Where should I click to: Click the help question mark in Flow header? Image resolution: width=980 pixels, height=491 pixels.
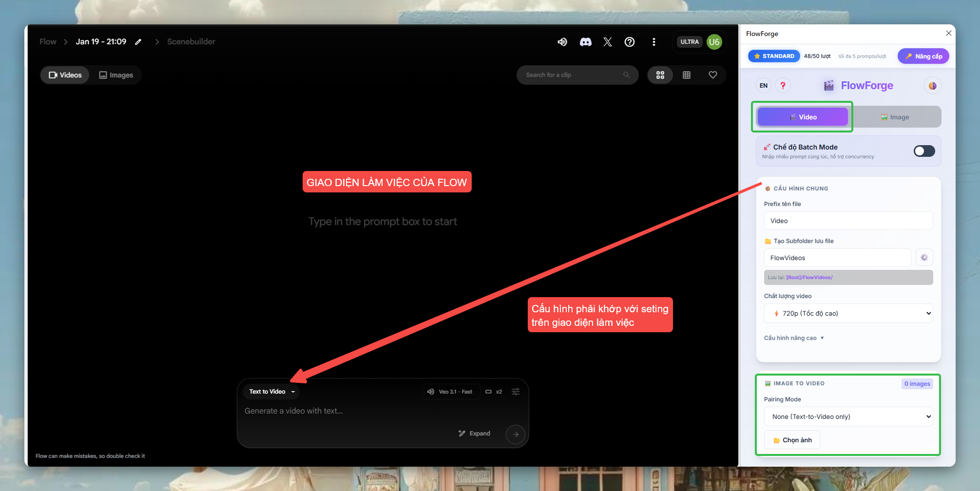(x=629, y=42)
